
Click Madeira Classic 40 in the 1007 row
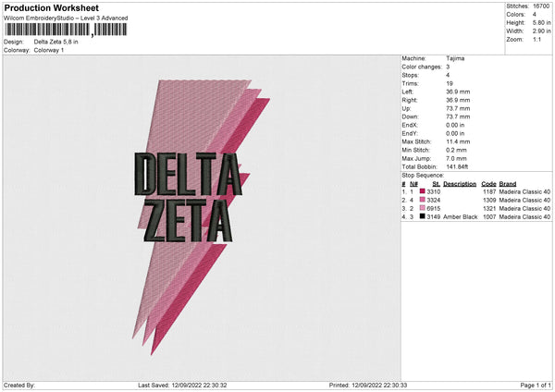point(524,217)
